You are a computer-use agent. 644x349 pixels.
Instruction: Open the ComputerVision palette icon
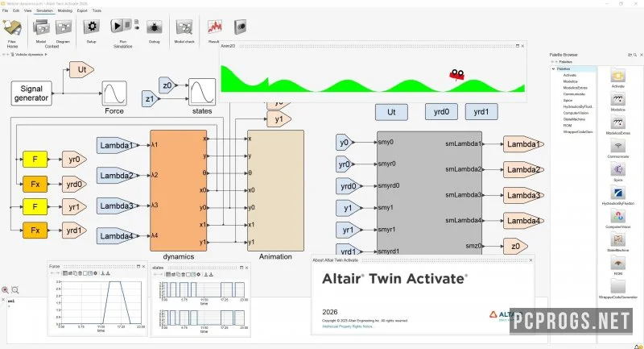pyautogui.click(x=617, y=217)
